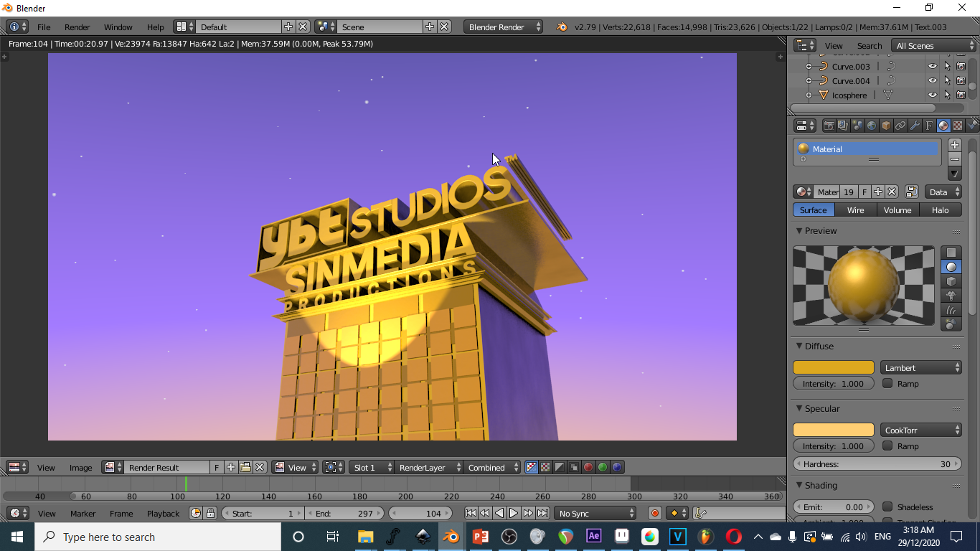Screen dimensions: 980x551
Task: Open the image editor Image menu
Action: click(x=80, y=467)
